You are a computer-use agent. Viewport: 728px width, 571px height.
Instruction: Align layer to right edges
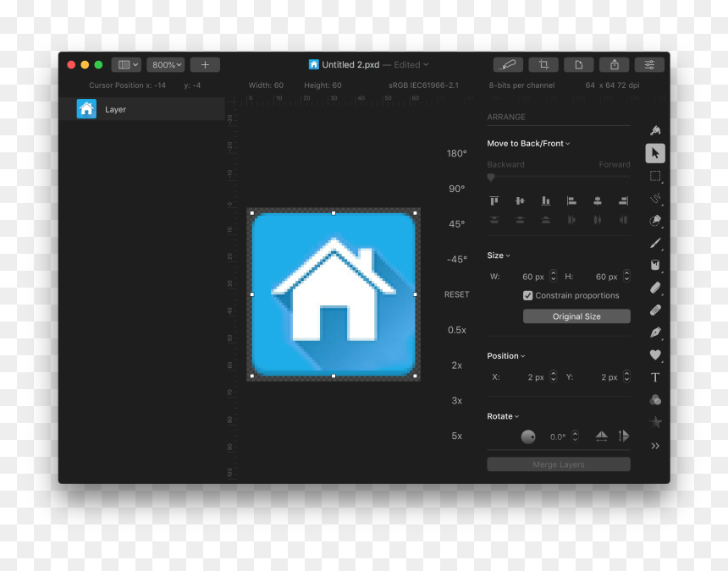click(x=624, y=200)
